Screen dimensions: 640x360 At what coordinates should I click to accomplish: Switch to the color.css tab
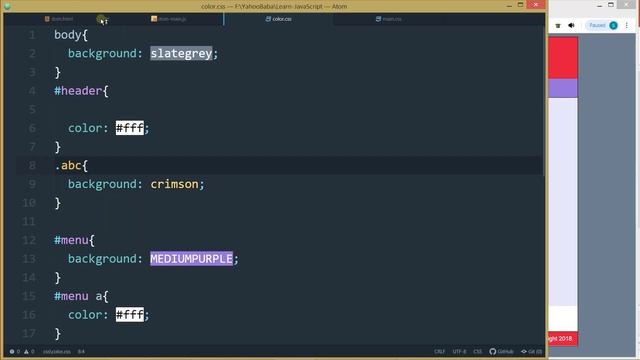click(278, 19)
